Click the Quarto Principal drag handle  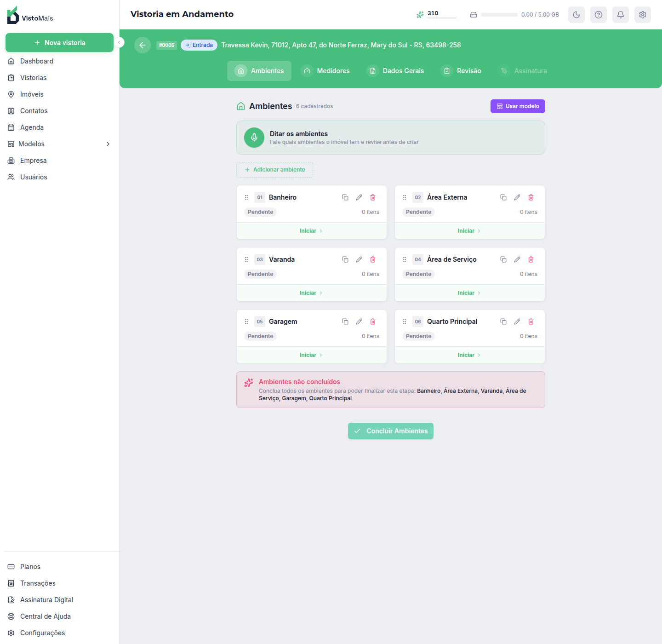(x=405, y=322)
